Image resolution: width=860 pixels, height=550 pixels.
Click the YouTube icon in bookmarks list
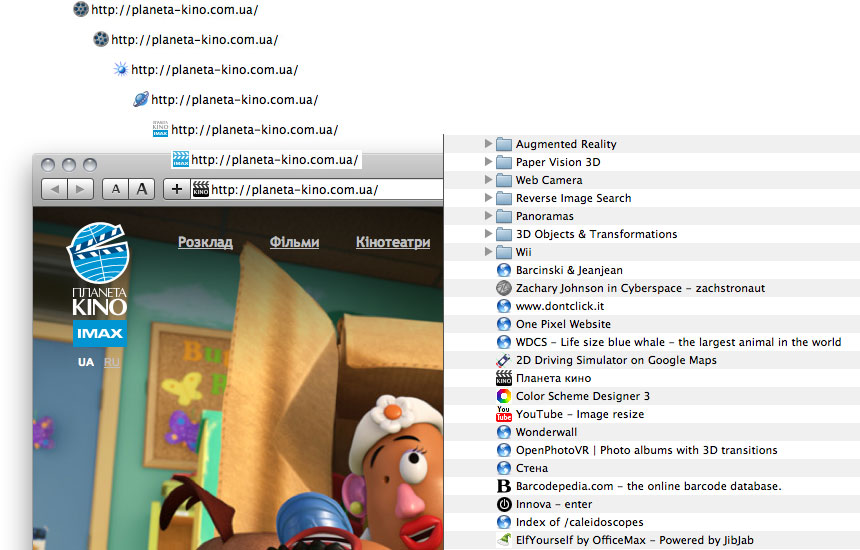click(503, 414)
